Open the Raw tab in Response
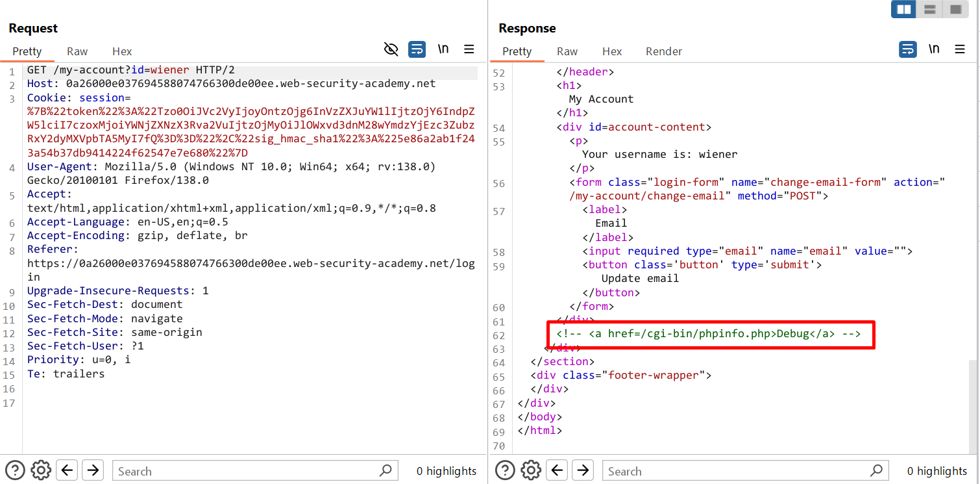The height and width of the screenshot is (484, 980). 567,51
